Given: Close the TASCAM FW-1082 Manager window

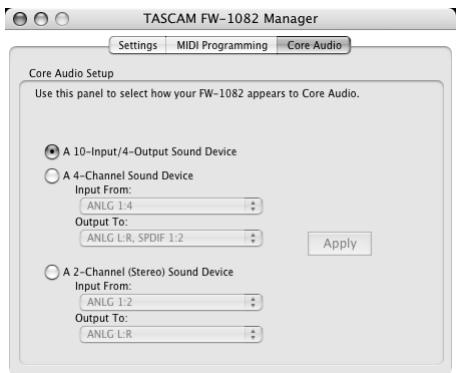Looking at the screenshot, I should [20, 19].
